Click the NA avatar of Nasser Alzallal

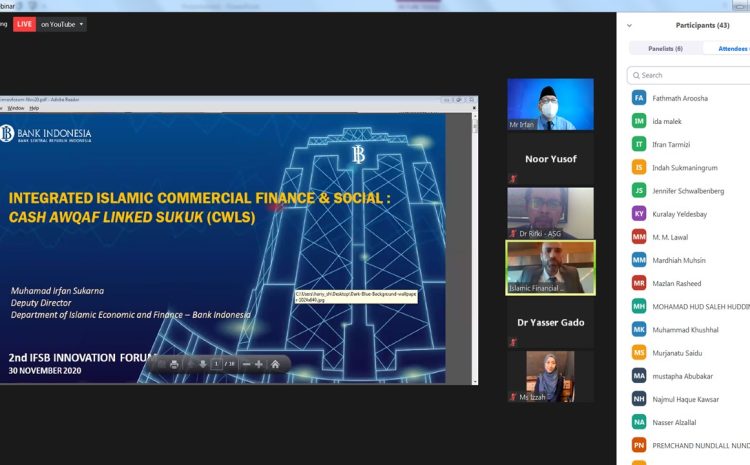(x=639, y=422)
